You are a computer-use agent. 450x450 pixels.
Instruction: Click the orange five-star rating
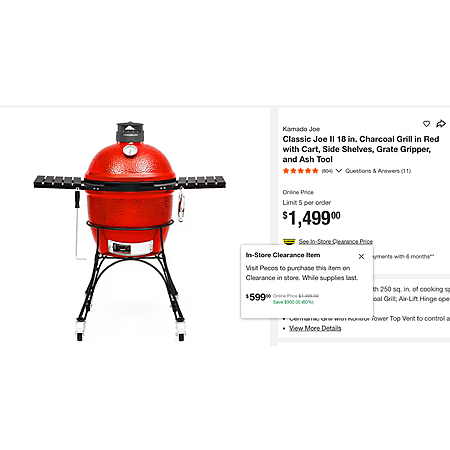coord(300,171)
